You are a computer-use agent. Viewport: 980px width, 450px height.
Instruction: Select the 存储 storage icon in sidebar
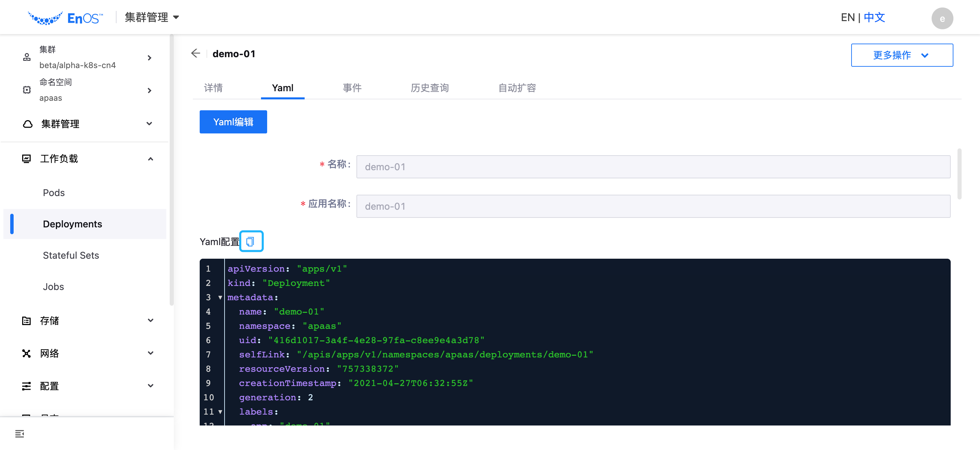[x=27, y=320]
